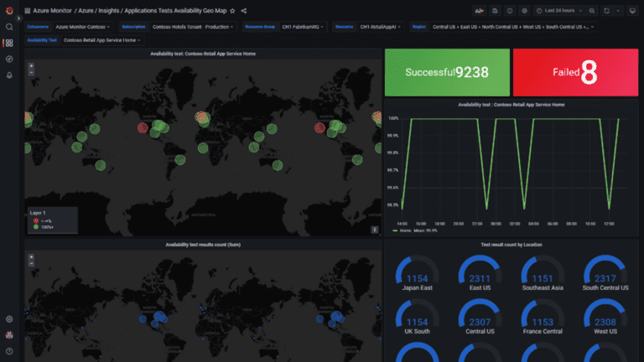This screenshot has width=644, height=362.
Task: Click the Layer 1 legend heading
Action: pos(38,213)
